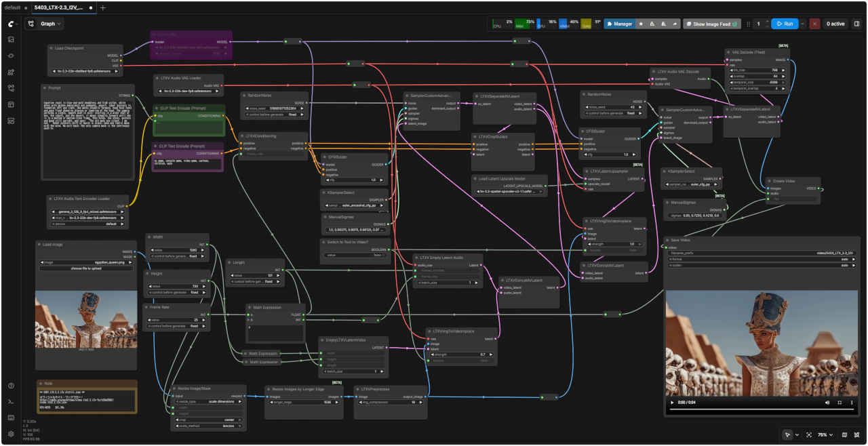Enter fullscreen on the Save Video preview
This screenshot has width=868, height=446.
coord(840,403)
